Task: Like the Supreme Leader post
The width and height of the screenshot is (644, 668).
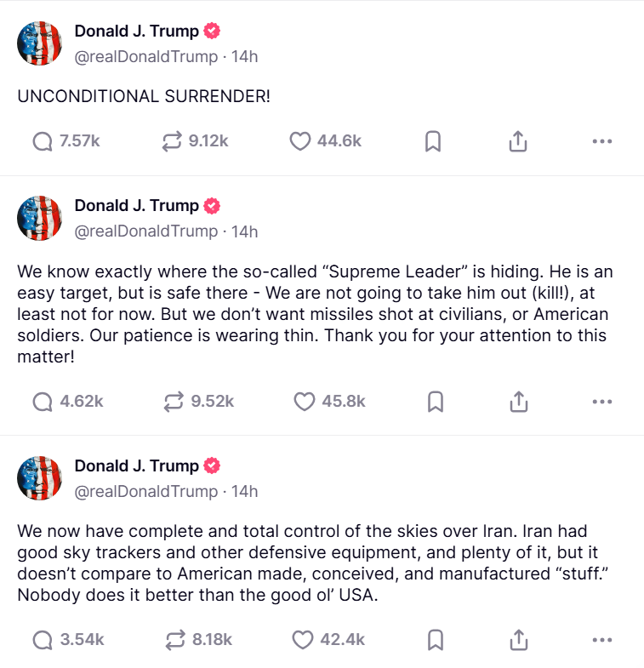Action: 304,401
